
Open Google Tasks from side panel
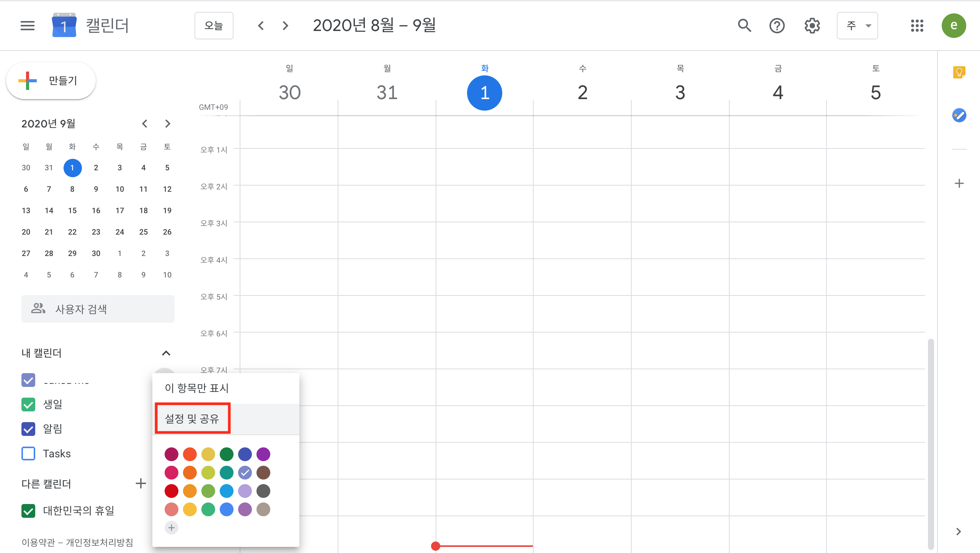point(959,115)
